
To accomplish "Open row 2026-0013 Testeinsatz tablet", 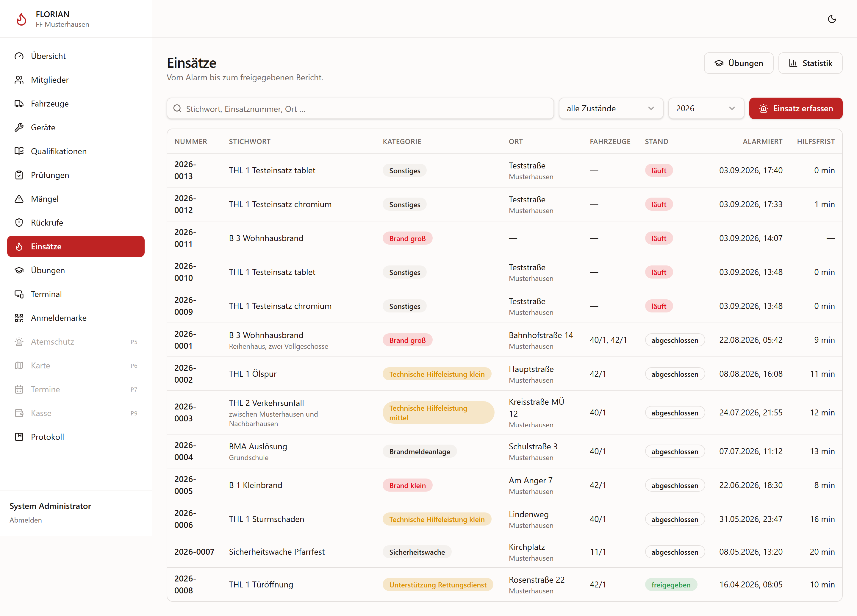I will (x=504, y=170).
